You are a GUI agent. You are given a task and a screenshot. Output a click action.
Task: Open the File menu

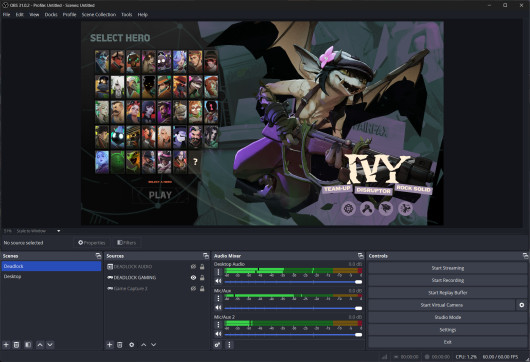click(6, 15)
